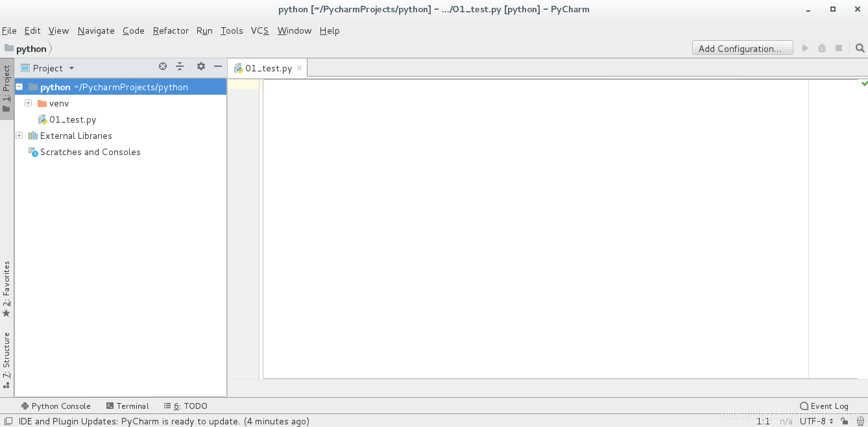This screenshot has width=868, height=427.
Task: Click the Scratches and Consoles icon
Action: 33,152
